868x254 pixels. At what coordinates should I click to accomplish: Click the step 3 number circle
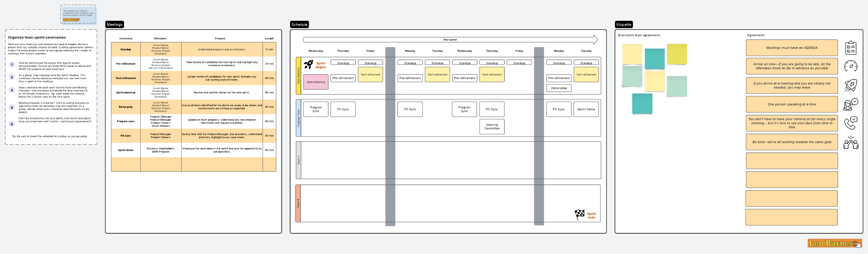click(12, 90)
